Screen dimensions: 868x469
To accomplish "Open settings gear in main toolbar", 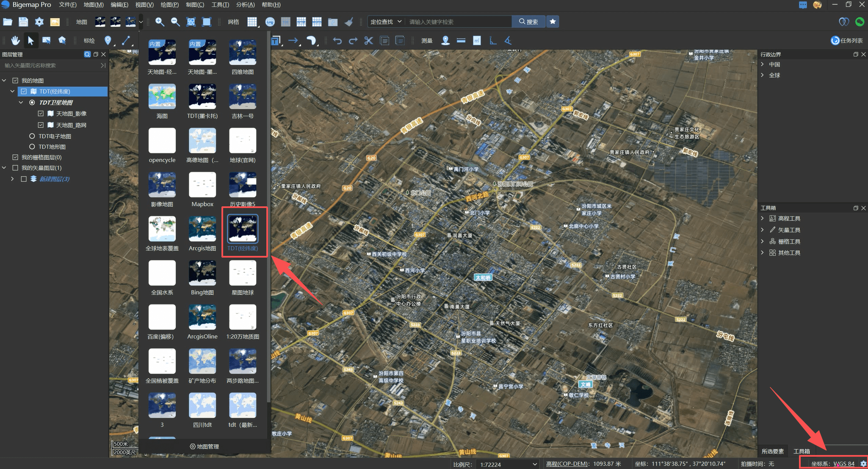I will 39,22.
